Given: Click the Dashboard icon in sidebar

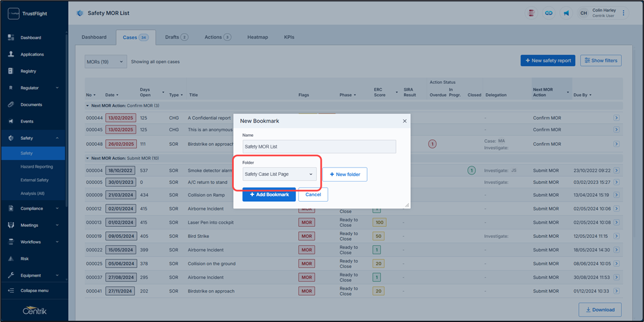Looking at the screenshot, I should point(11,37).
